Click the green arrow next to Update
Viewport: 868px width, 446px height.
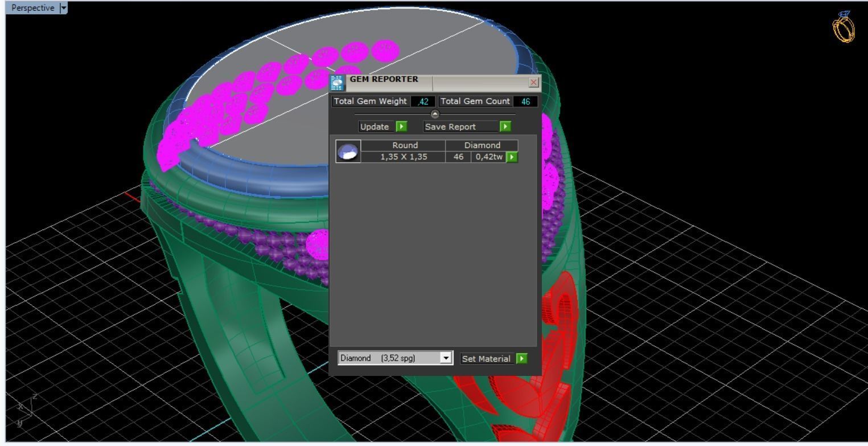[402, 126]
